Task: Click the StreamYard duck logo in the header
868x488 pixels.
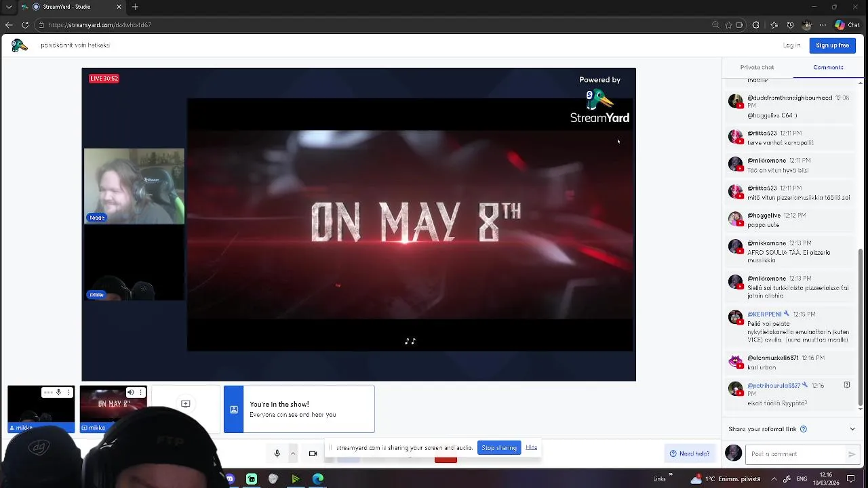Action: (19, 45)
